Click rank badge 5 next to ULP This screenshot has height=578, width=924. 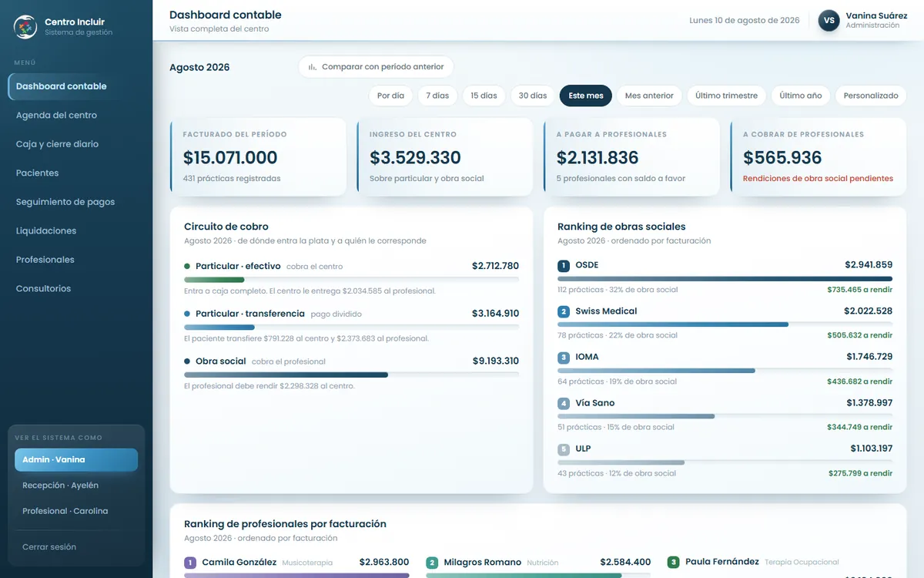click(x=564, y=449)
